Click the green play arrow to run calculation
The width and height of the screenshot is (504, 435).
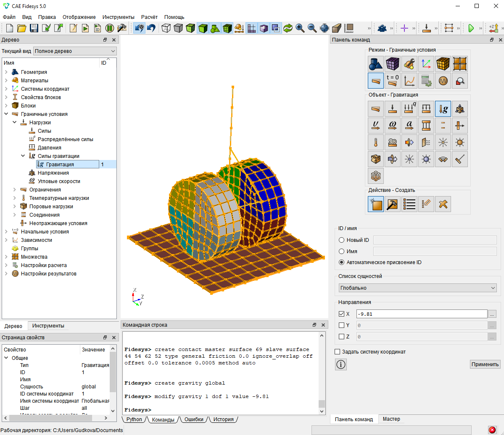tap(471, 28)
